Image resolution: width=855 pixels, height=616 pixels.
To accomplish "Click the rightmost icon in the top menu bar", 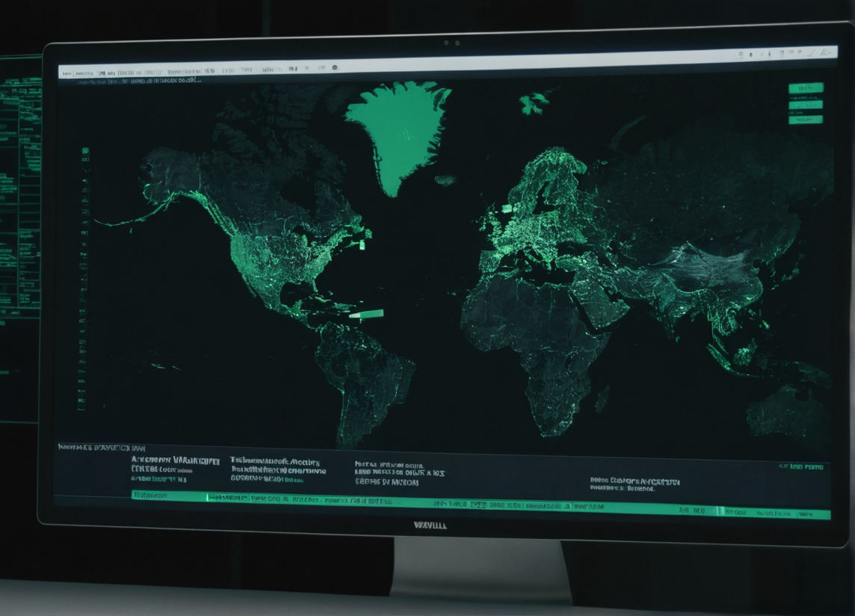I will pos(825,54).
